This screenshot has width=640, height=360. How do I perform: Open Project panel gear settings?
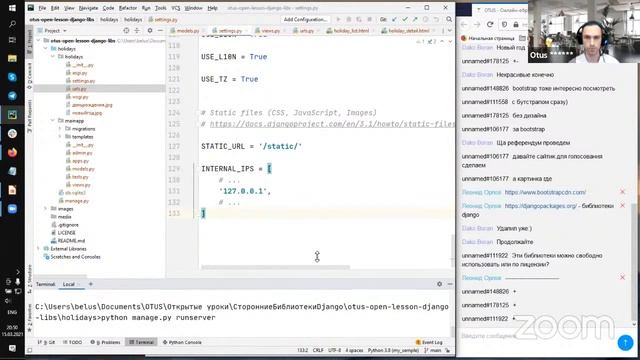(150, 31)
